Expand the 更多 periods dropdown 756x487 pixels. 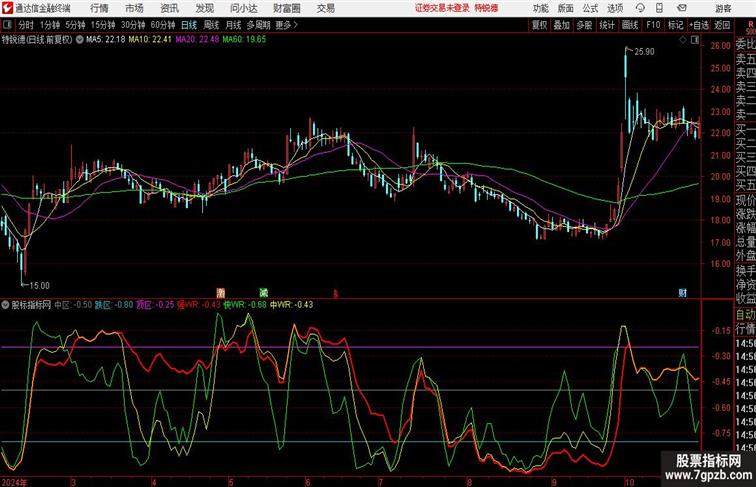coord(286,25)
